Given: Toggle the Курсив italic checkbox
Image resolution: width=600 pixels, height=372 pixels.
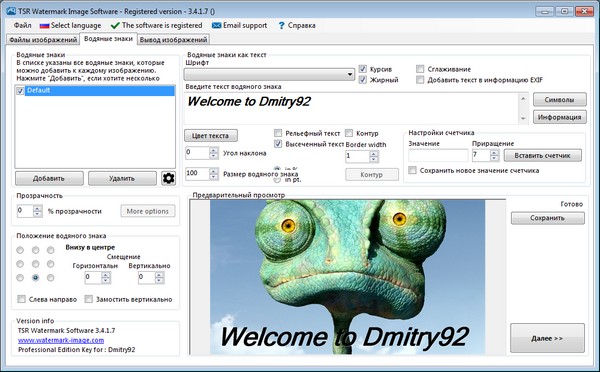Looking at the screenshot, I should click(362, 69).
